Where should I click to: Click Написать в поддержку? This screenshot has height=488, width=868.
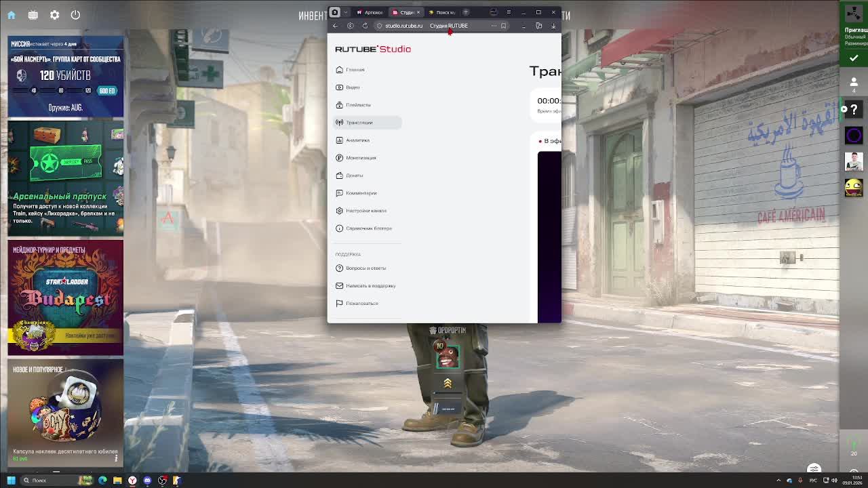coord(367,286)
